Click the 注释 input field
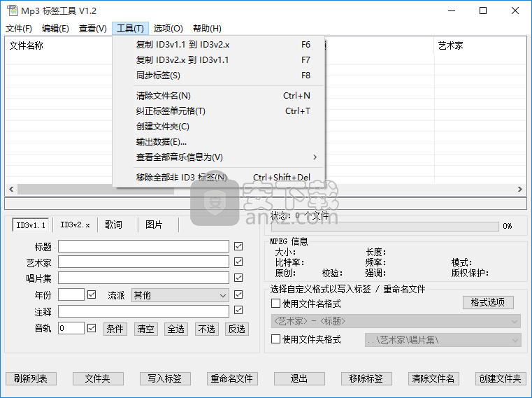Viewport: 532px width, 398px height. (x=143, y=311)
